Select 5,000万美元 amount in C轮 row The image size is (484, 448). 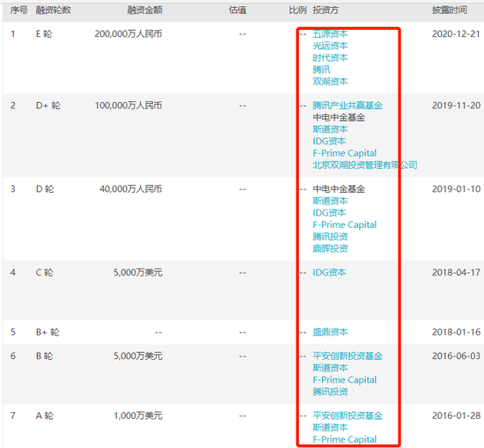138,272
